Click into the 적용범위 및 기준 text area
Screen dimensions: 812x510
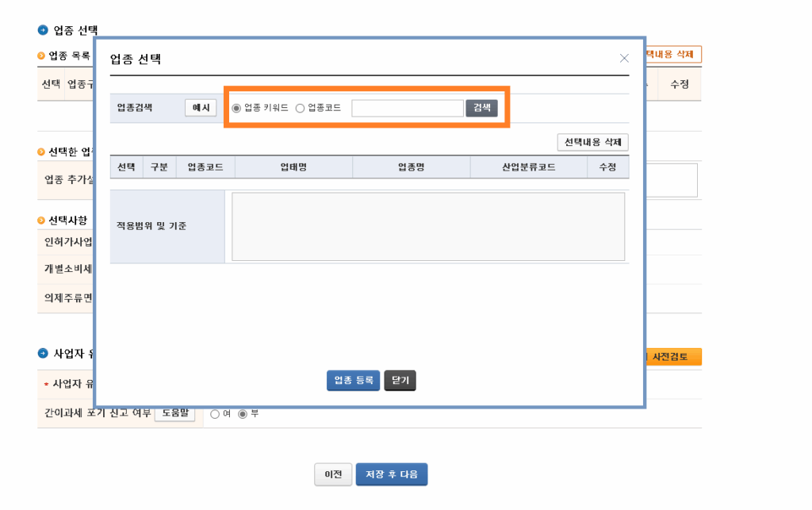(x=428, y=227)
